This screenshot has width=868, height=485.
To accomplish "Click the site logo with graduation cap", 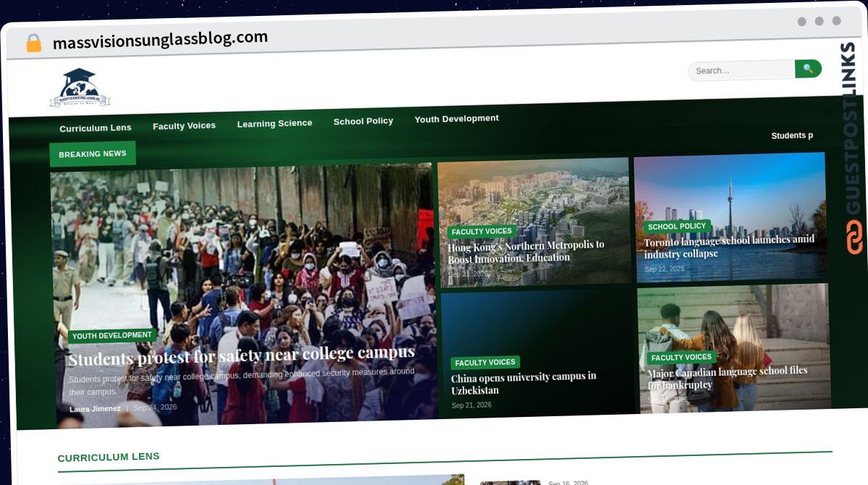I will pos(79,88).
